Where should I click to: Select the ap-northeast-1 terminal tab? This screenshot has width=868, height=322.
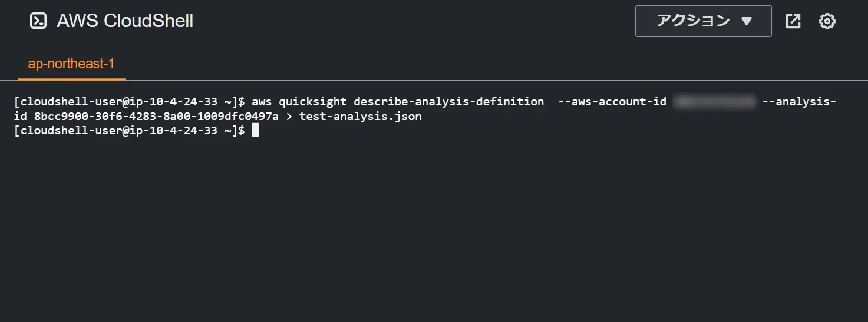point(71,64)
